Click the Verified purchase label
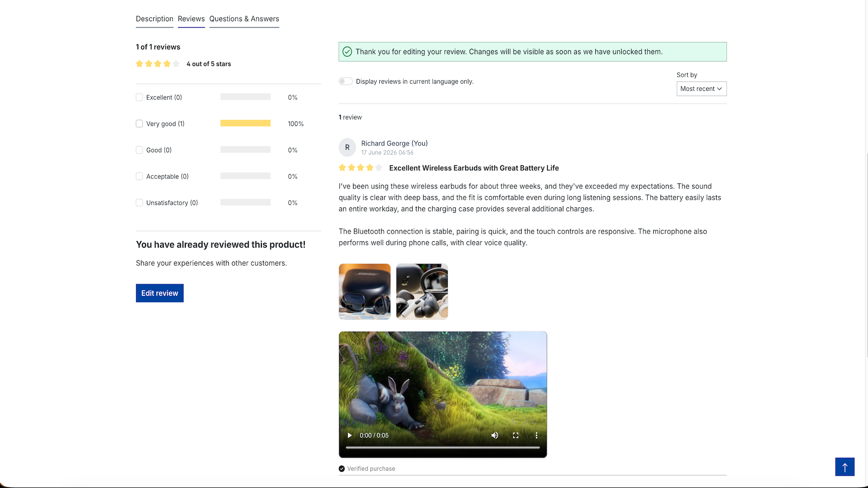The image size is (868, 488). (x=371, y=469)
